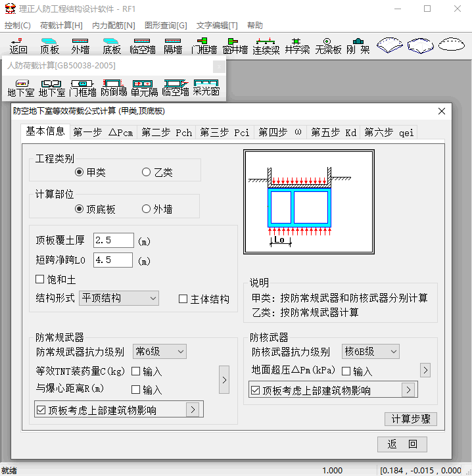Click the 防倒塌 icon in load panel
472x476 pixels.
(114, 88)
